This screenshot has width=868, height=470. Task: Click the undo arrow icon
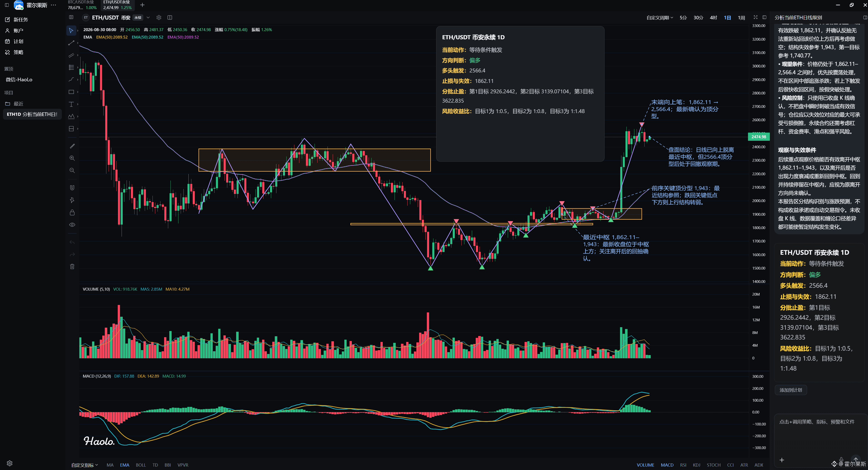click(72, 242)
